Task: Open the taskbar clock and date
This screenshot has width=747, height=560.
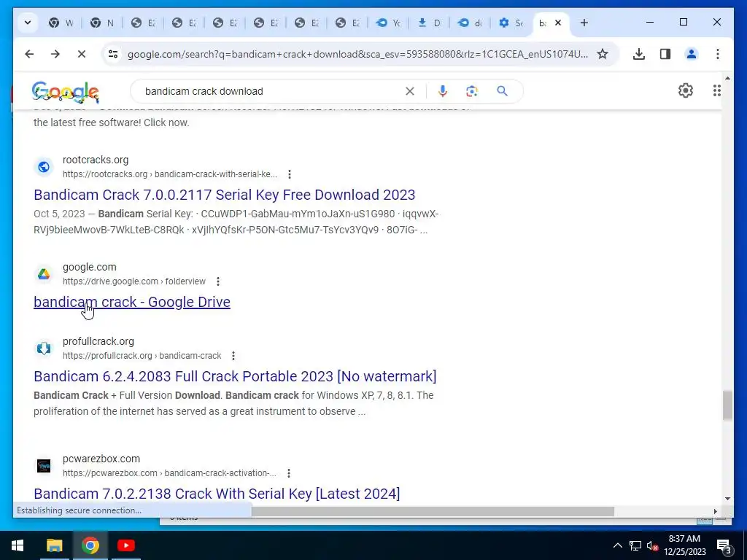Action: click(684, 545)
